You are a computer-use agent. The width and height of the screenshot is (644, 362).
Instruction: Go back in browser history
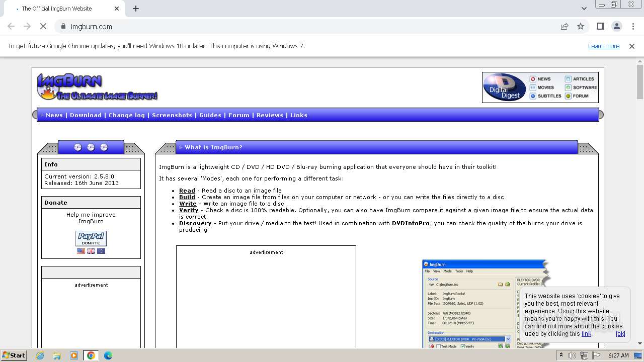pyautogui.click(x=11, y=26)
